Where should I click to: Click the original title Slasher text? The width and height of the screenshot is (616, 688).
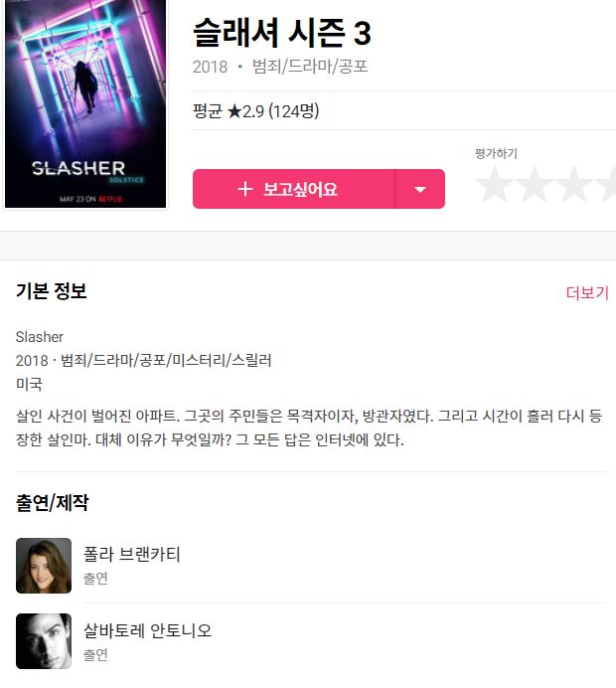40,337
